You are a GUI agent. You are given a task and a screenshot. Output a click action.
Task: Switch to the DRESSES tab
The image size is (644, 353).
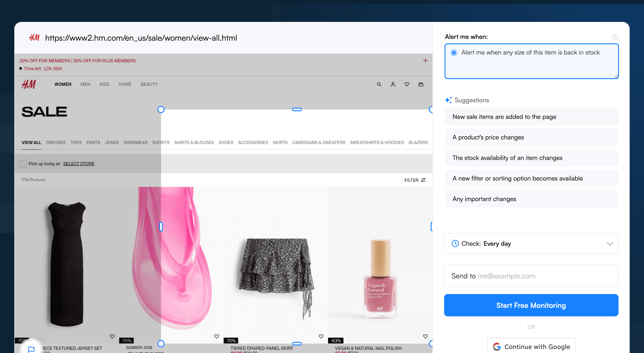[x=56, y=143]
